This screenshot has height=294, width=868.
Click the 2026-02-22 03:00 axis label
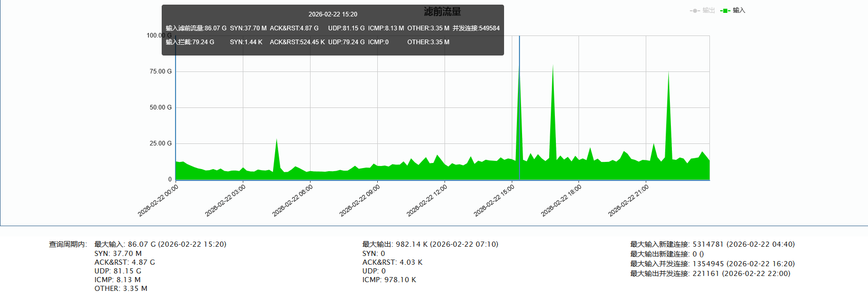(x=226, y=200)
